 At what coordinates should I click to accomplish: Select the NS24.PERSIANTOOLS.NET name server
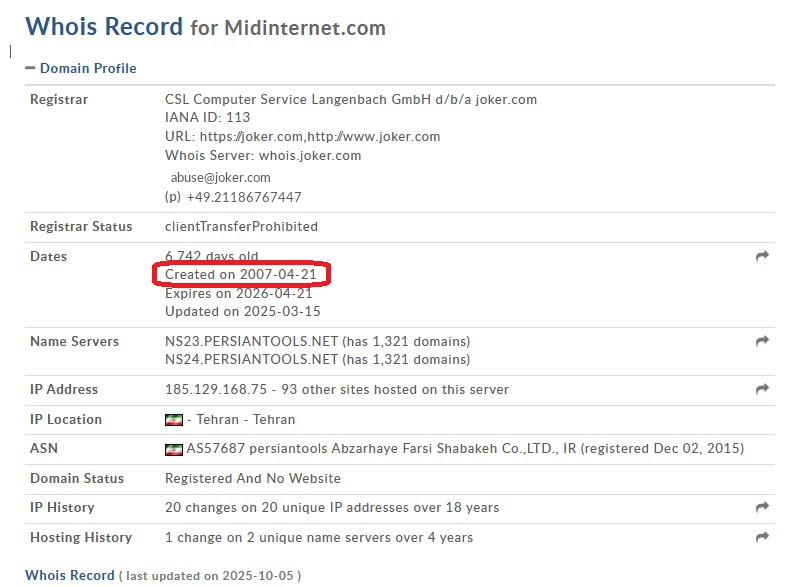point(251,359)
